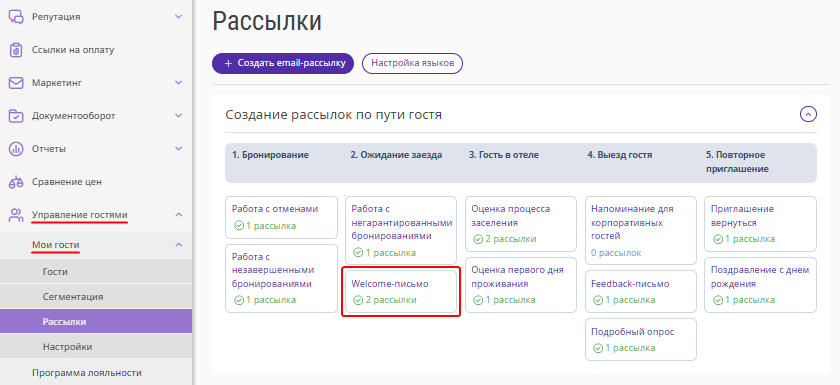Click plus icon in Создать email-рассылку button
The image size is (840, 385).
[228, 63]
